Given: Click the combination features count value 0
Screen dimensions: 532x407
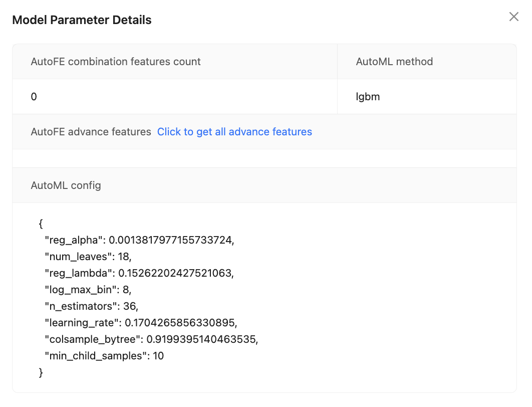Looking at the screenshot, I should [34, 97].
